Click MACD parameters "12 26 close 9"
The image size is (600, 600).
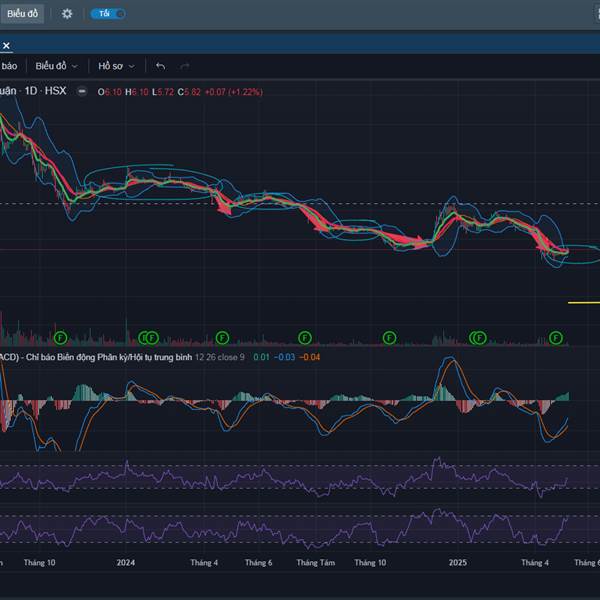point(220,357)
